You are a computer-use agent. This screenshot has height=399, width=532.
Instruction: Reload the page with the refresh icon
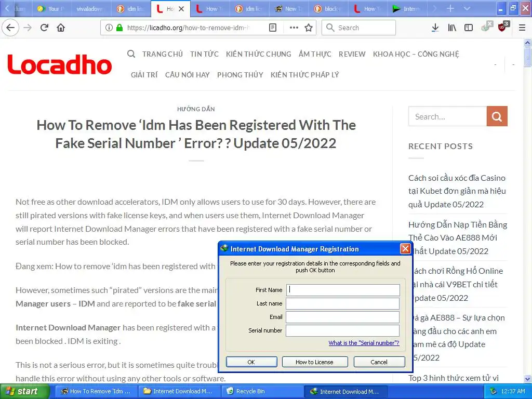tap(45, 28)
